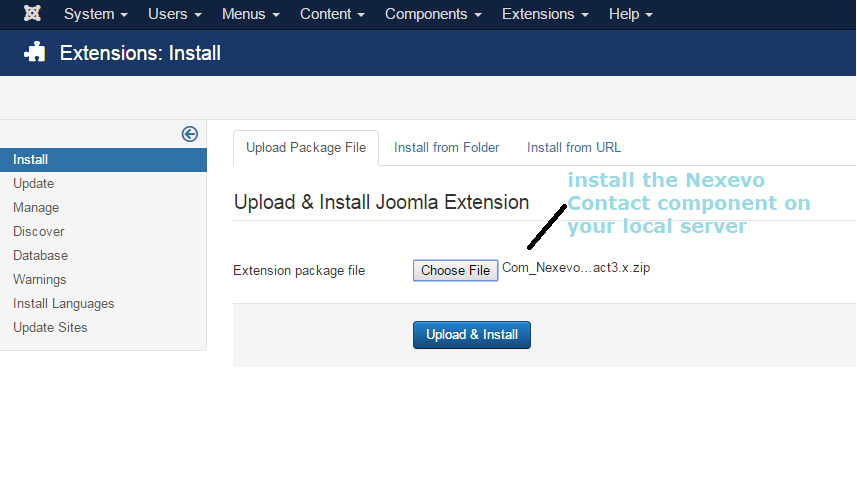The width and height of the screenshot is (857, 487).
Task: Open Manage in the sidebar
Action: [x=36, y=208]
